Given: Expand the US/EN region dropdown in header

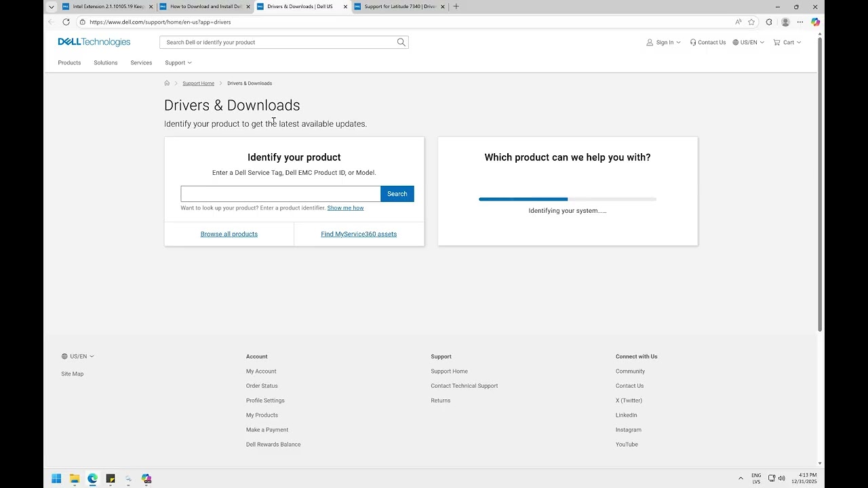Looking at the screenshot, I should (x=749, y=42).
